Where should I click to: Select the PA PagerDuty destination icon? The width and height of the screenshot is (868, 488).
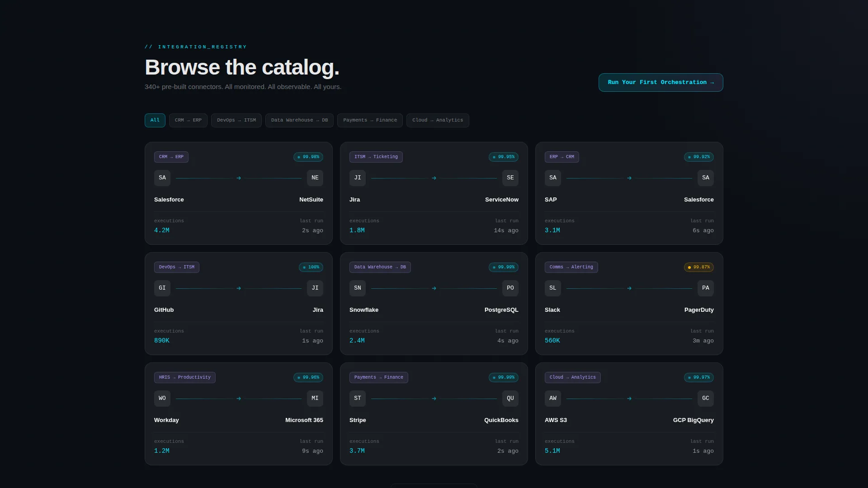[x=706, y=288]
